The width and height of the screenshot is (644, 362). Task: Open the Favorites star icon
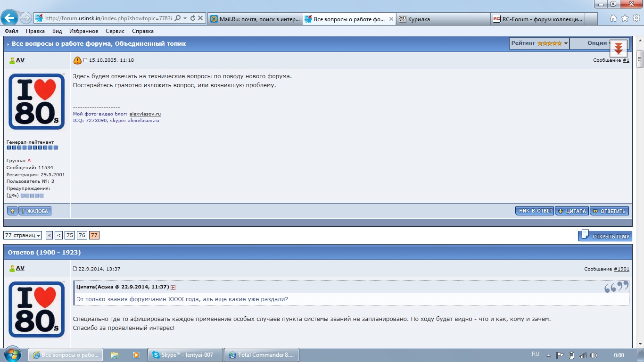click(x=625, y=18)
